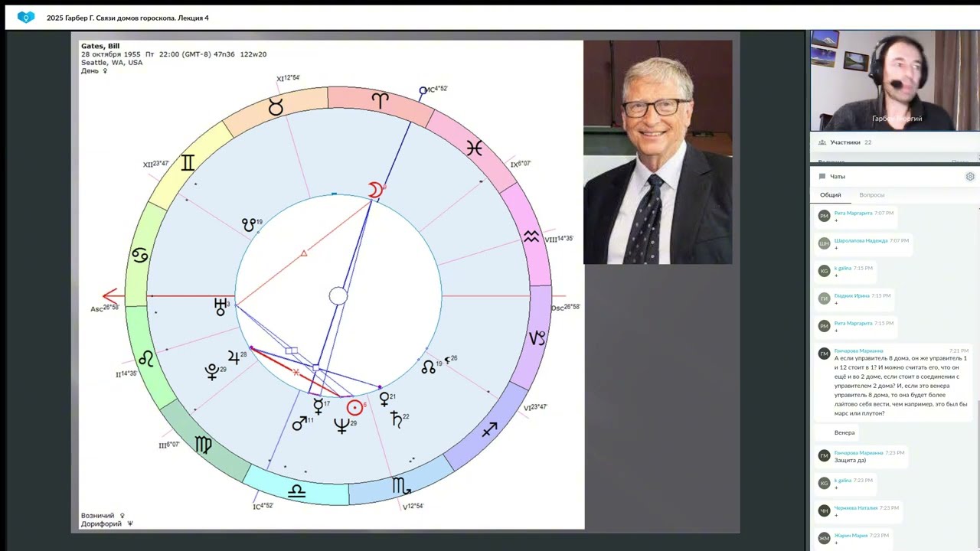Click the platform logo in the top-left corner

26,17
